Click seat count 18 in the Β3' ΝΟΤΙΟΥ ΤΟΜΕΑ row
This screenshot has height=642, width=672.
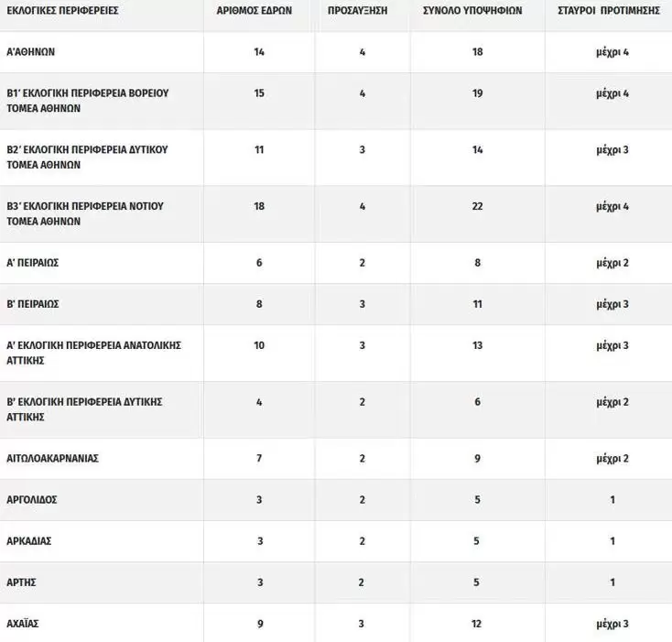(x=259, y=206)
